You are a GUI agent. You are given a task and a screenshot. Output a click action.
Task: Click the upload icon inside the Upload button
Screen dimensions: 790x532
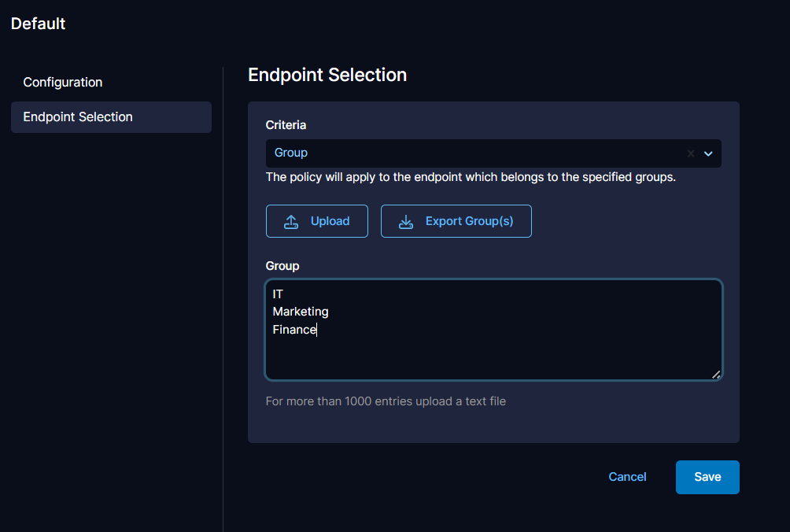[x=291, y=221]
